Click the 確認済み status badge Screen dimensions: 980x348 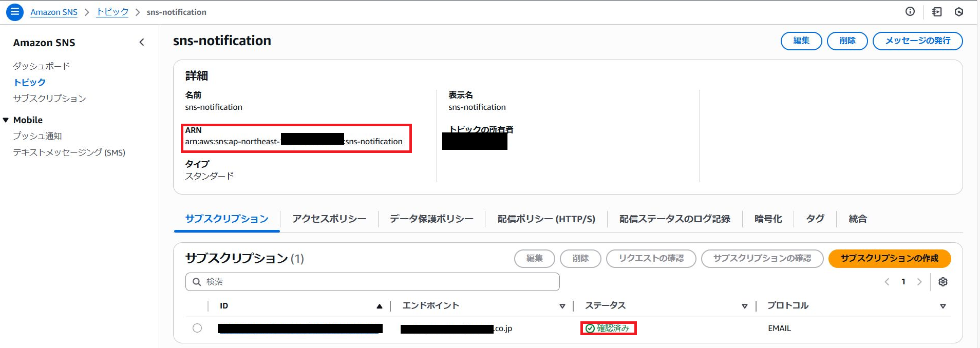(608, 328)
